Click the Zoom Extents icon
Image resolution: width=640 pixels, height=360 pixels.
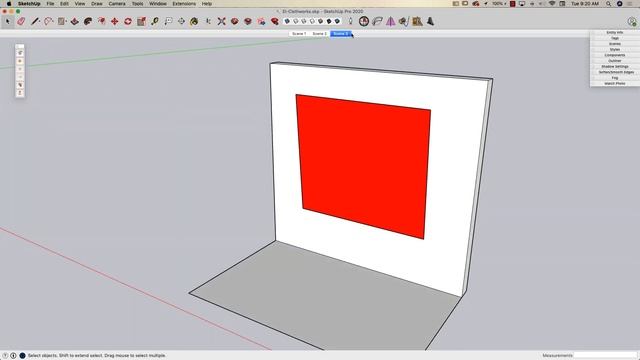[x=221, y=21]
